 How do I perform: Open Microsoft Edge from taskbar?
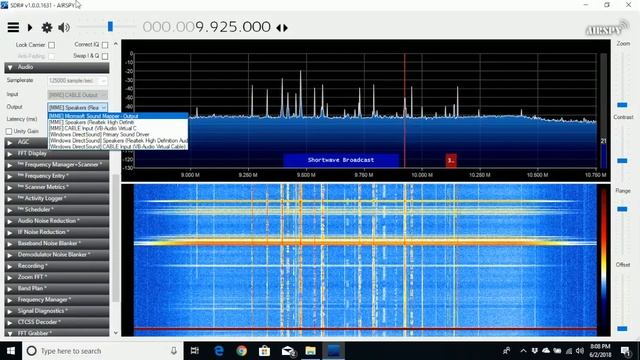[219, 351]
